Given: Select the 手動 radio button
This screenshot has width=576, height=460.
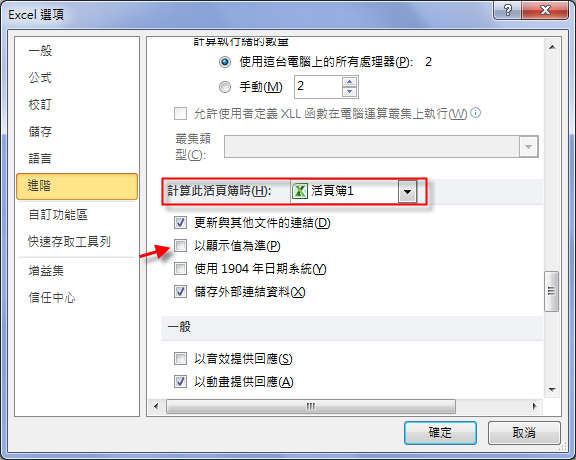Looking at the screenshot, I should pyautogui.click(x=225, y=87).
